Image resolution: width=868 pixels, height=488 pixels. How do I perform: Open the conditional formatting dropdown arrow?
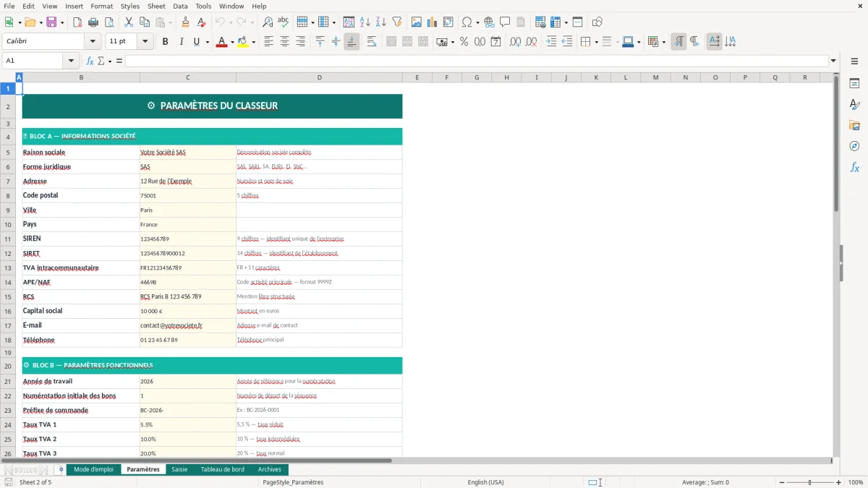tap(663, 42)
